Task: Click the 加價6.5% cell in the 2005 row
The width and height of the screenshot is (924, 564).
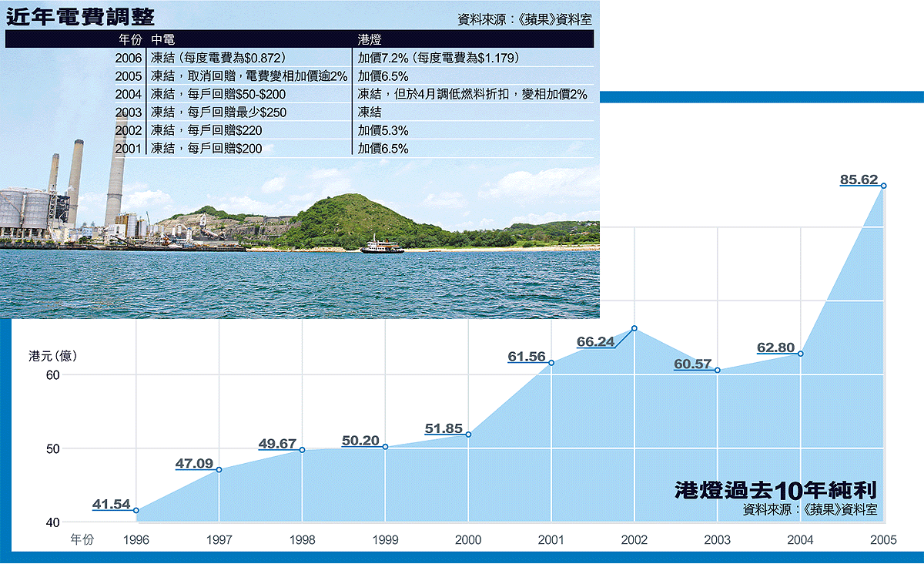Action: (383, 76)
